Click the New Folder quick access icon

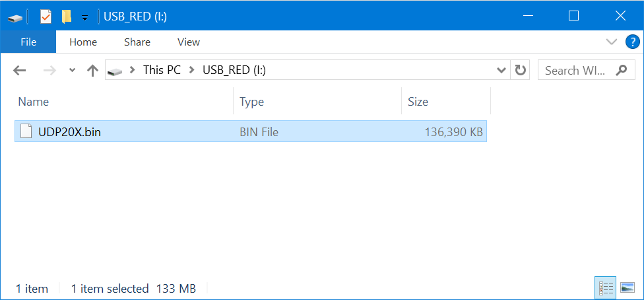click(x=66, y=17)
